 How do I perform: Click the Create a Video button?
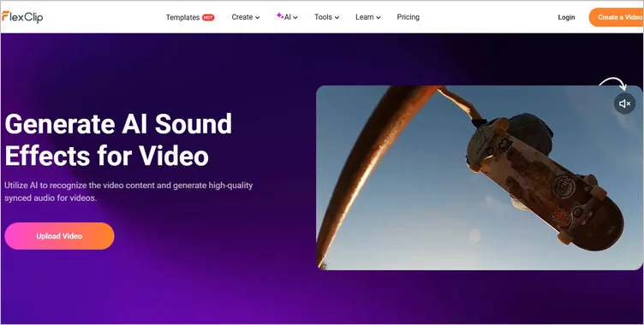pos(616,17)
